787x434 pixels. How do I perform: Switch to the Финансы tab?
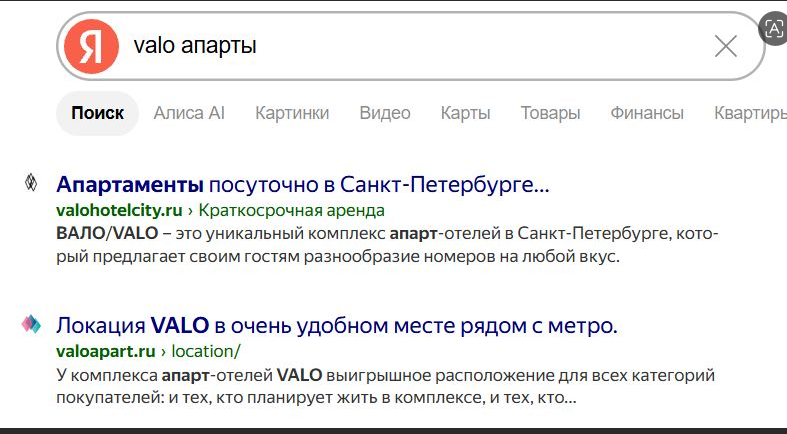click(x=647, y=113)
